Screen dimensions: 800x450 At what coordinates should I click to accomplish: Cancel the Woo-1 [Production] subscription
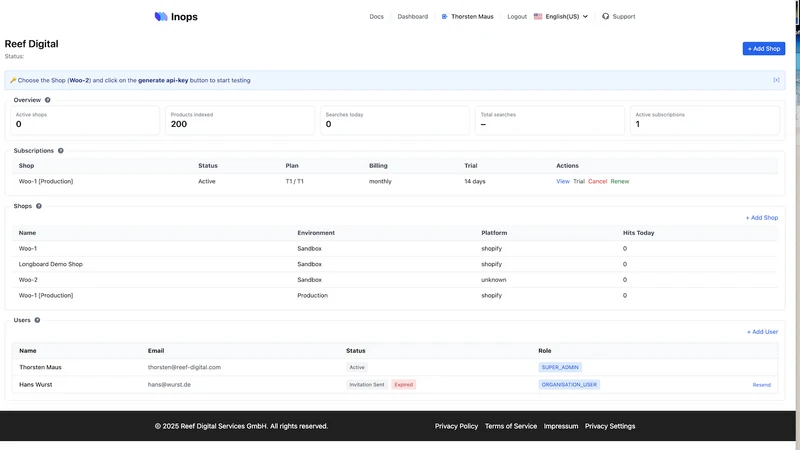(597, 181)
